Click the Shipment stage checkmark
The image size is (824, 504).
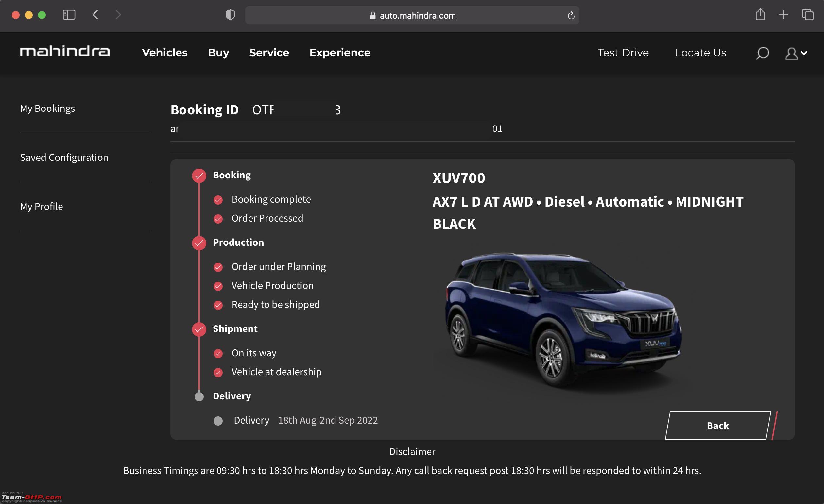coord(199,329)
